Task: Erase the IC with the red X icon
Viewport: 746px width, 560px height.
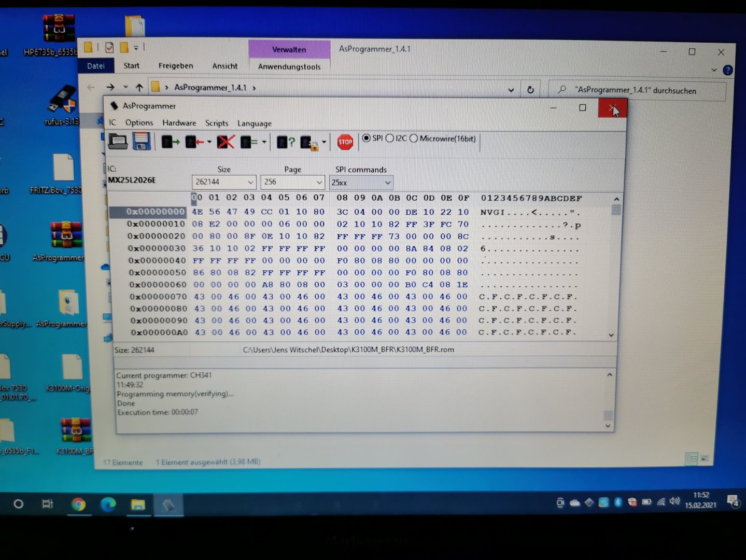Action: click(x=226, y=142)
